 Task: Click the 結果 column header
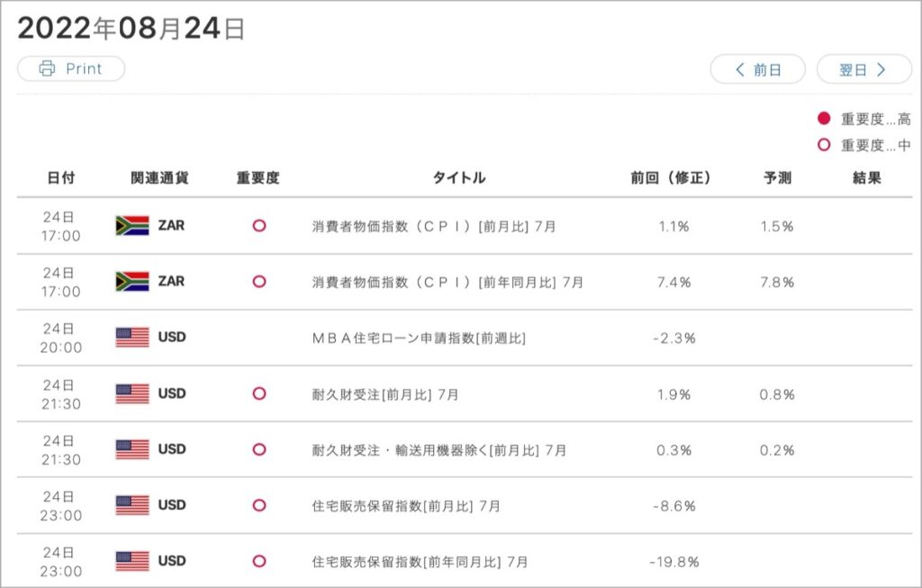point(867,177)
